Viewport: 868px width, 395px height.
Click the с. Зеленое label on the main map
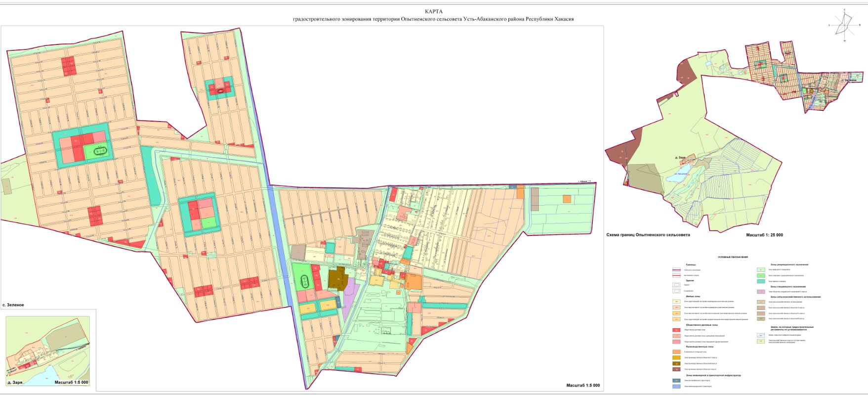[x=13, y=305]
